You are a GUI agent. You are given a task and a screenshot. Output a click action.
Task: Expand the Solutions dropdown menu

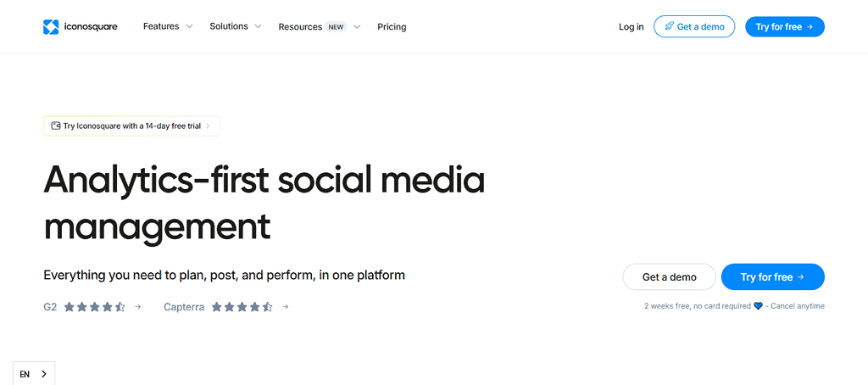point(236,26)
